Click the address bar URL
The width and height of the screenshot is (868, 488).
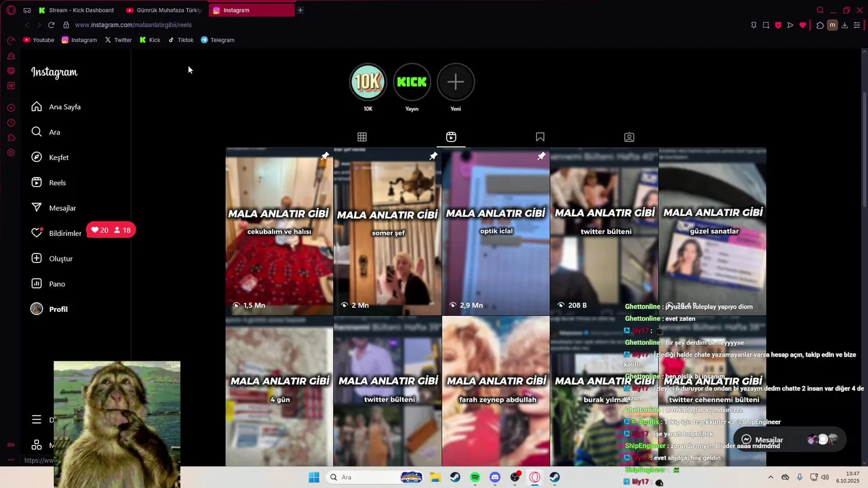[133, 25]
